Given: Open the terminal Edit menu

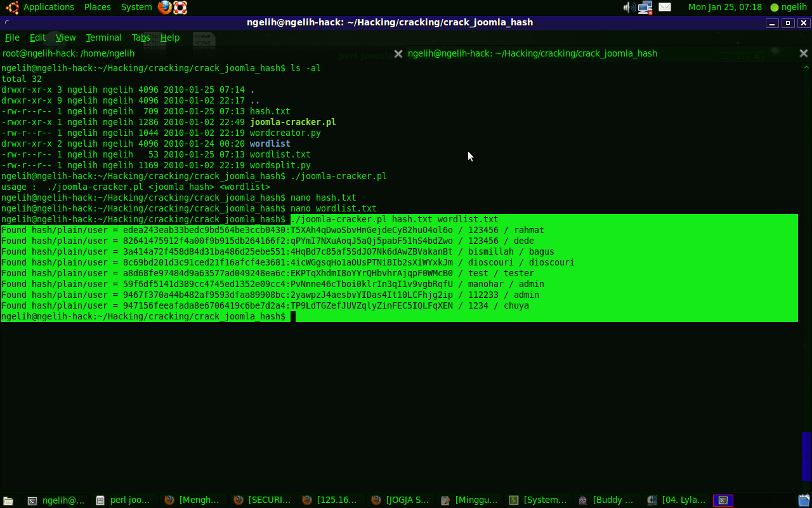Looking at the screenshot, I should (x=38, y=37).
